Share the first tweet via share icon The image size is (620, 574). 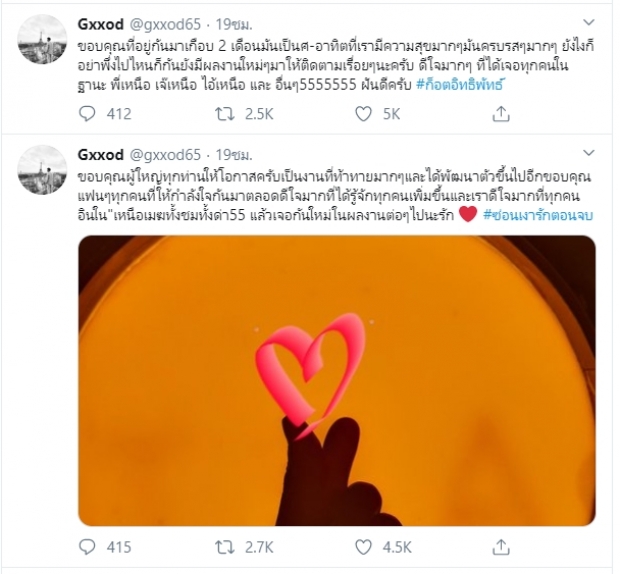pyautogui.click(x=501, y=113)
